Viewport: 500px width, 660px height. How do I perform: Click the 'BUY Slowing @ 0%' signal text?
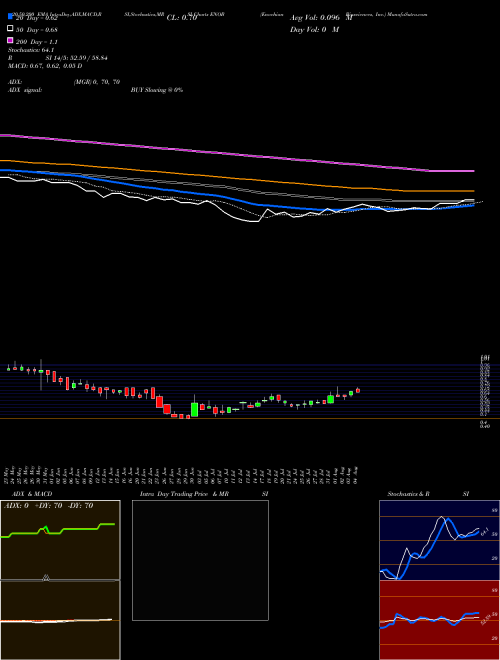(x=157, y=90)
